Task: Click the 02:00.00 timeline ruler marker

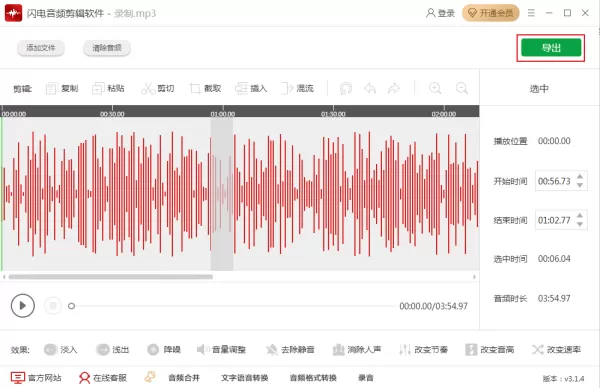Action: [444, 114]
